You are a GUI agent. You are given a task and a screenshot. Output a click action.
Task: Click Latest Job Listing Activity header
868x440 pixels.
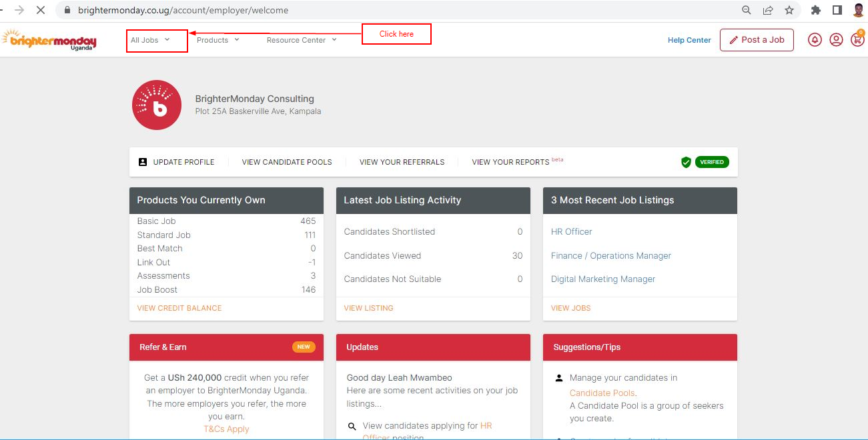coord(433,200)
